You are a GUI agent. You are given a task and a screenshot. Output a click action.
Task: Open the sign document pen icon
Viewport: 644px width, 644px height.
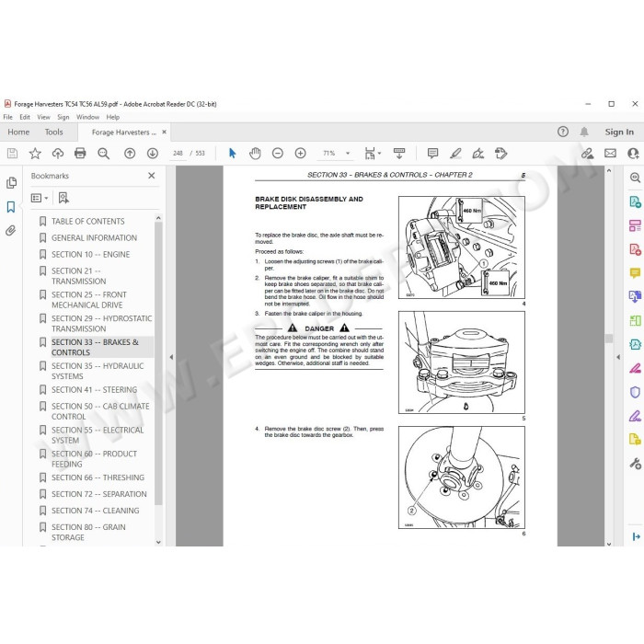pyautogui.click(x=478, y=154)
